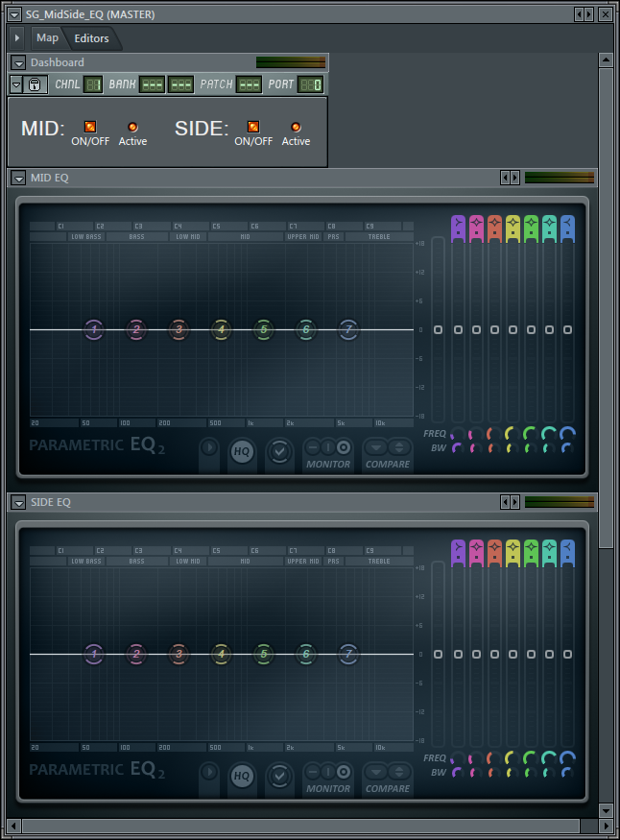Click the vertical scrollbar down arrow
The width and height of the screenshot is (620, 840).
pyautogui.click(x=606, y=810)
